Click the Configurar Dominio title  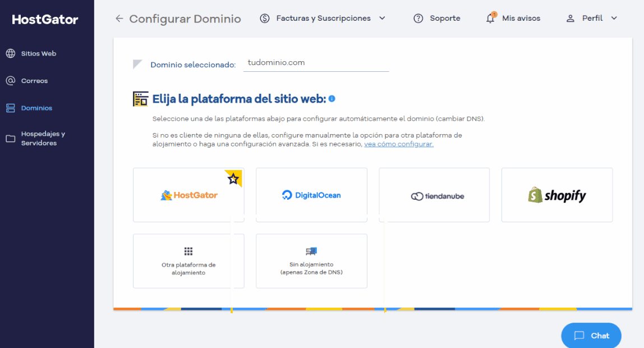point(185,19)
